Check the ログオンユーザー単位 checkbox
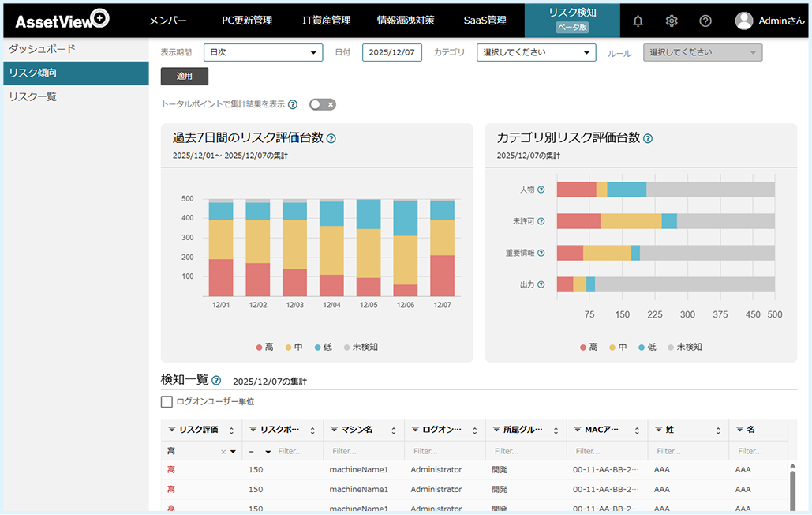Screen dimensions: 812x515 (x=167, y=402)
